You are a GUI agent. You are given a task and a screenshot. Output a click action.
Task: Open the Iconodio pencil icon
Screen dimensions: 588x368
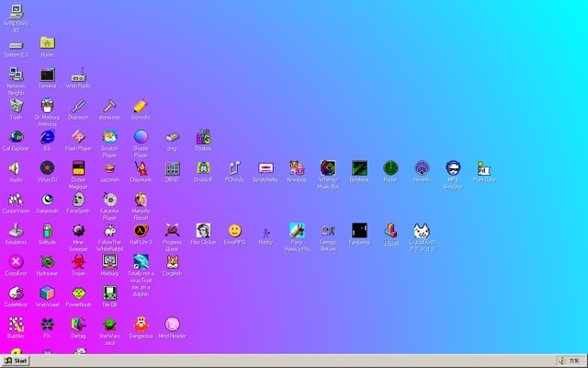point(141,106)
